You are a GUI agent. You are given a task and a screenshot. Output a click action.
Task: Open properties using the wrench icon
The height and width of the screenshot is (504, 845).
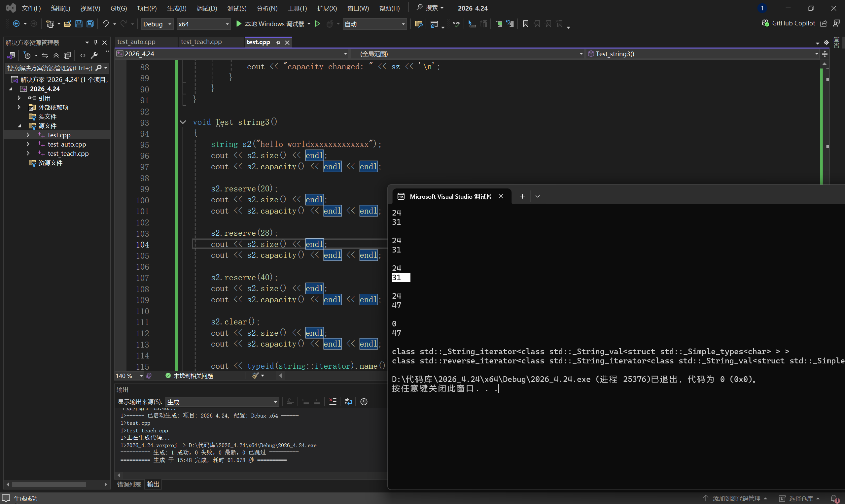click(94, 55)
